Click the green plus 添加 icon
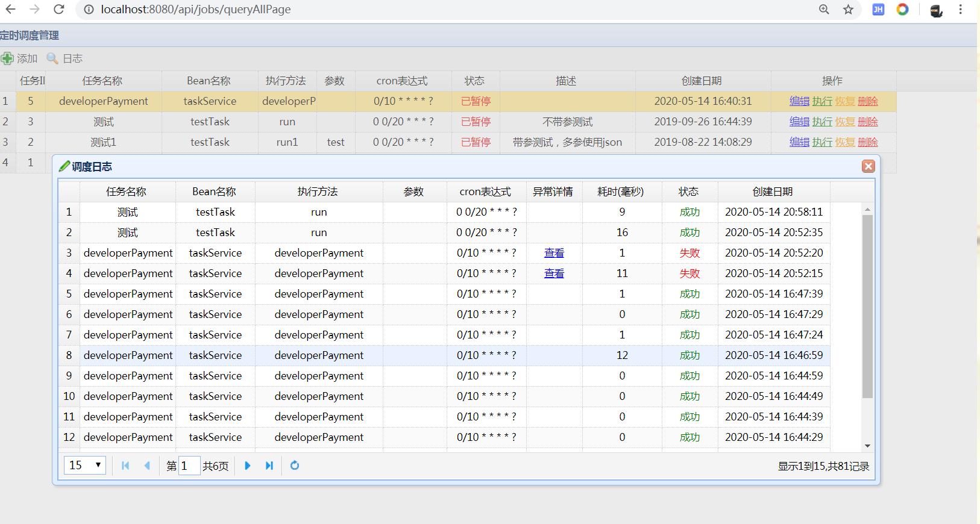Image resolution: width=980 pixels, height=524 pixels. [x=7, y=58]
